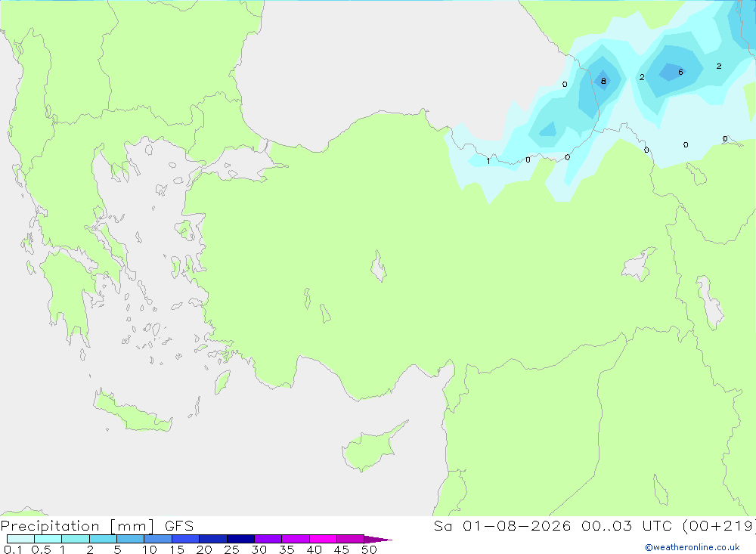Click the 0.5–1 mm legend color box

tap(48, 539)
